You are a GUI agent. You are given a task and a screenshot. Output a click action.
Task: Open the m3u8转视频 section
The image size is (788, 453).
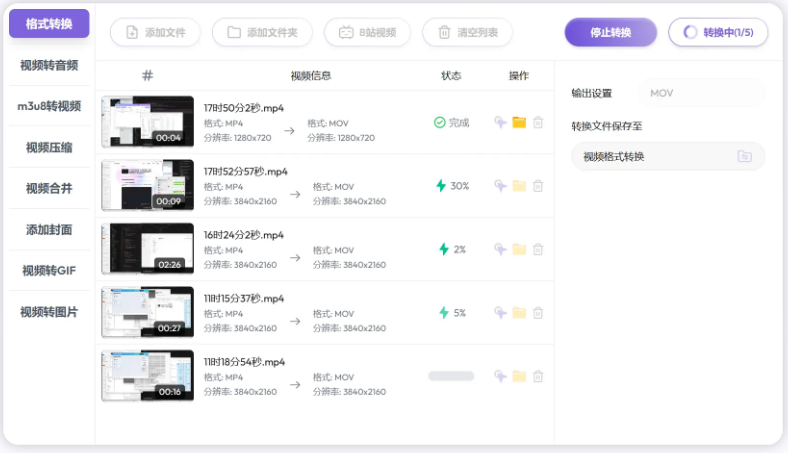[x=49, y=106]
